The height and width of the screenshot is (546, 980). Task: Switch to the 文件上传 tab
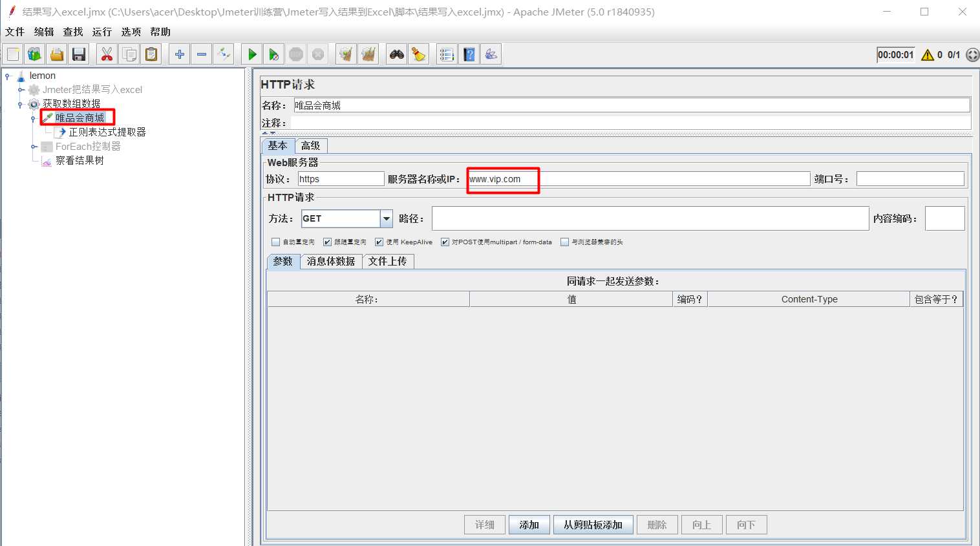388,261
